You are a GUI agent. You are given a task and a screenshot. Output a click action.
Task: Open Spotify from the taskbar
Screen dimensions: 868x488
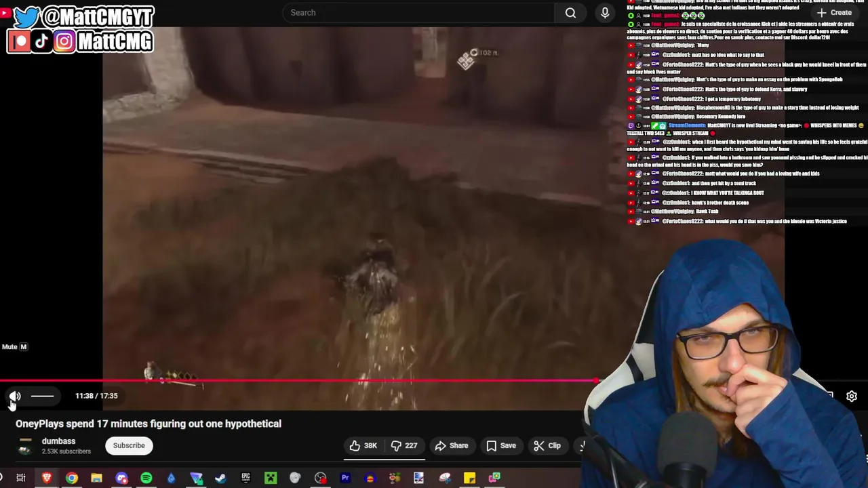point(146,478)
